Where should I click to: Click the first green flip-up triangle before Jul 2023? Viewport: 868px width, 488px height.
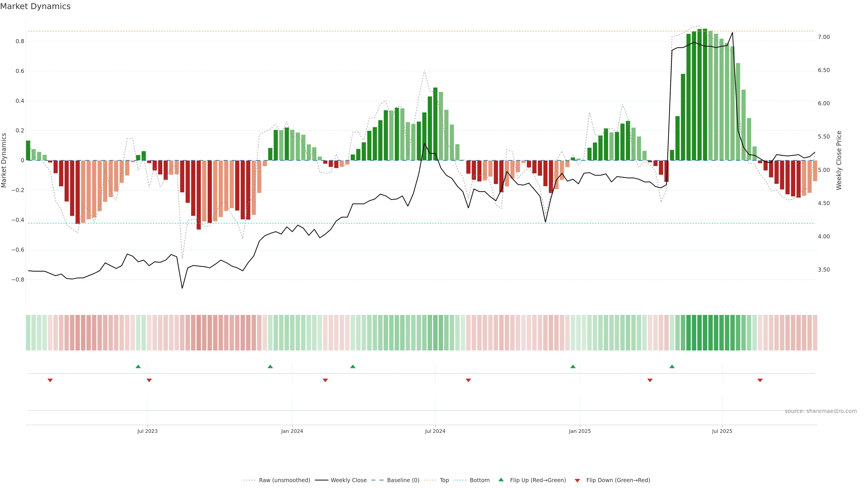click(x=138, y=366)
